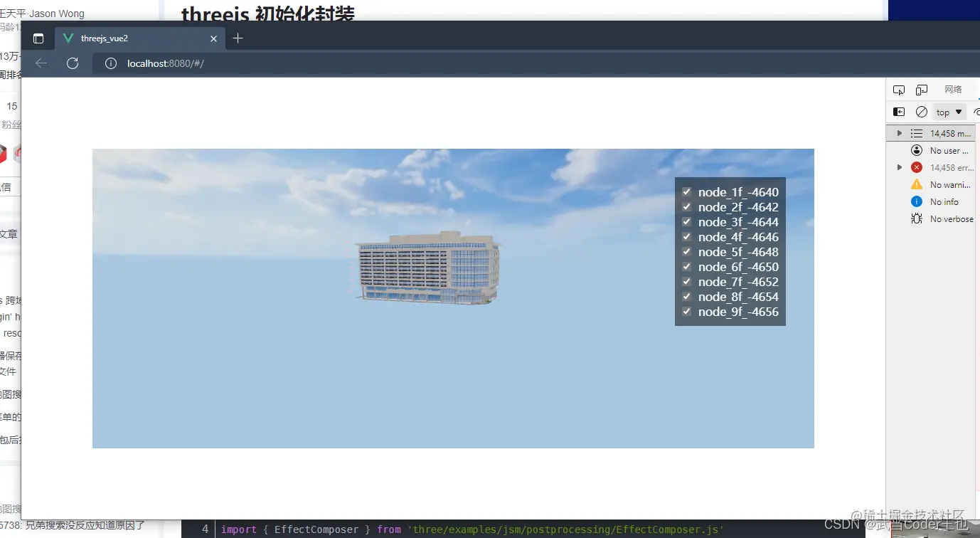
Task: Toggle the node_4f_-4646 checkbox
Action: (x=687, y=236)
